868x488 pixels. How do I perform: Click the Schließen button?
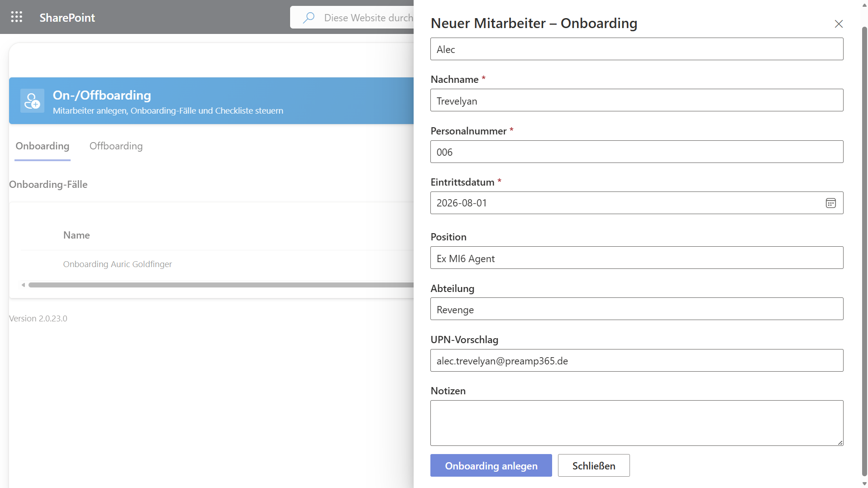[x=594, y=465]
